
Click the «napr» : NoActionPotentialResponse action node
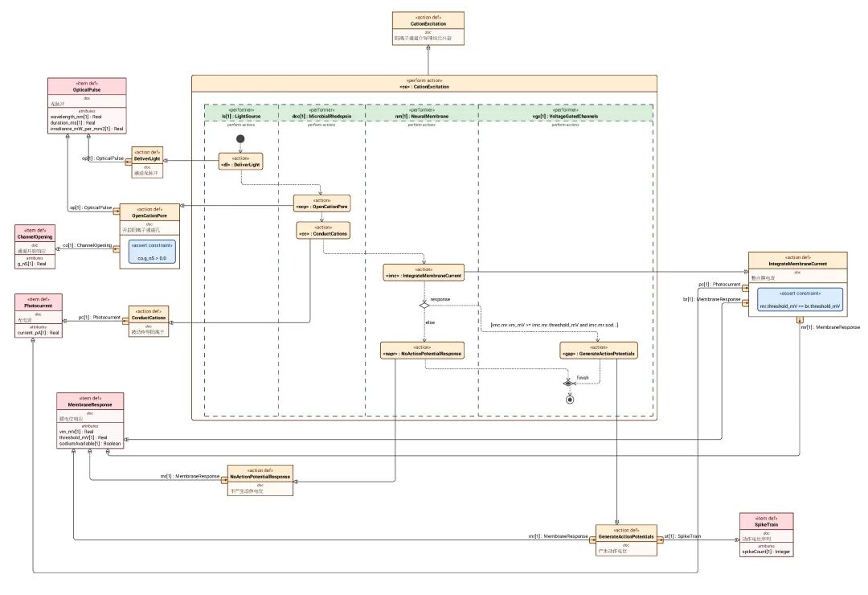(x=423, y=350)
